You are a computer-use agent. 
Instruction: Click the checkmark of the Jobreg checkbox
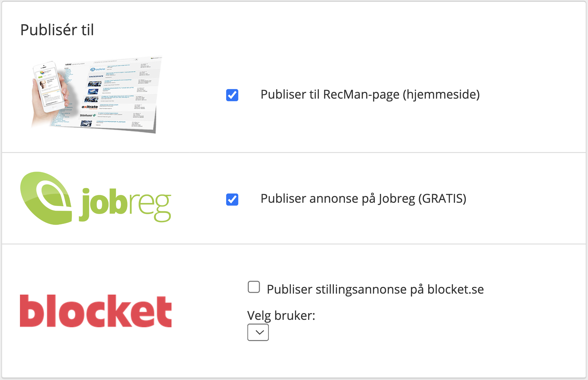[x=232, y=199]
